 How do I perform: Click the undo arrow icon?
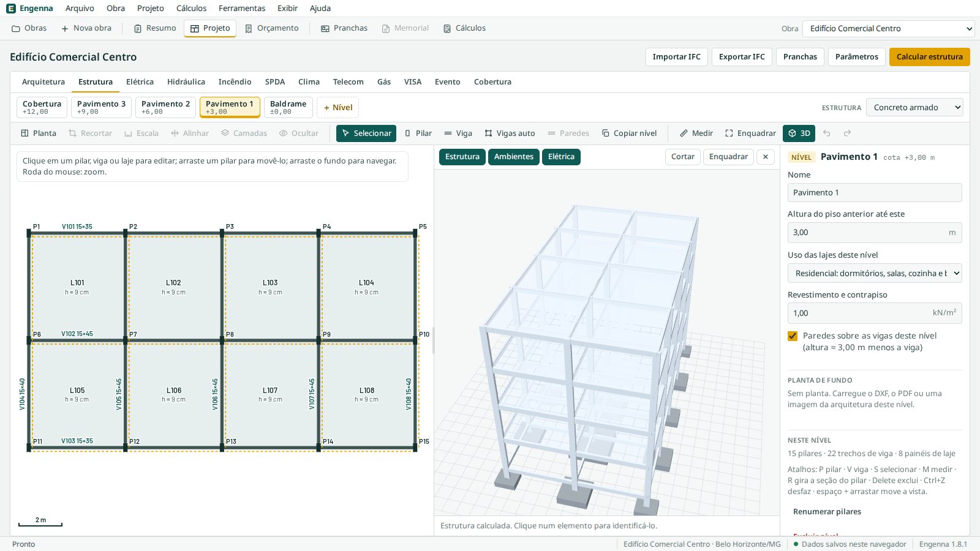(827, 133)
